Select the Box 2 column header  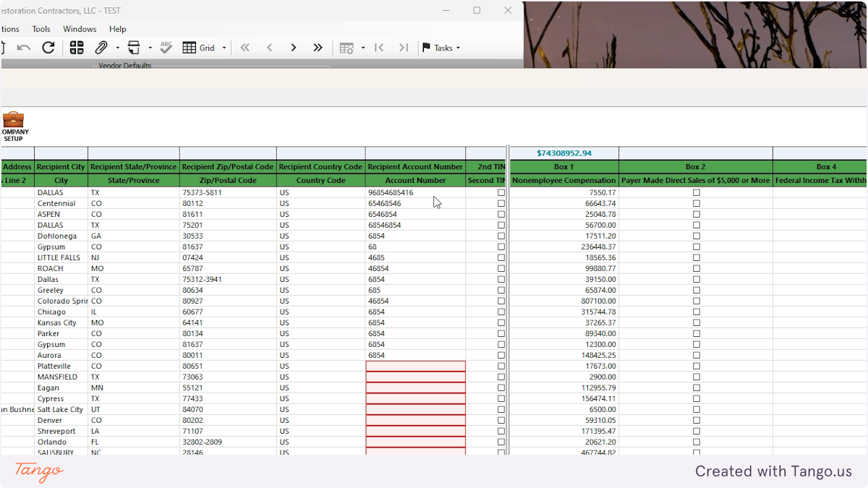coord(695,166)
